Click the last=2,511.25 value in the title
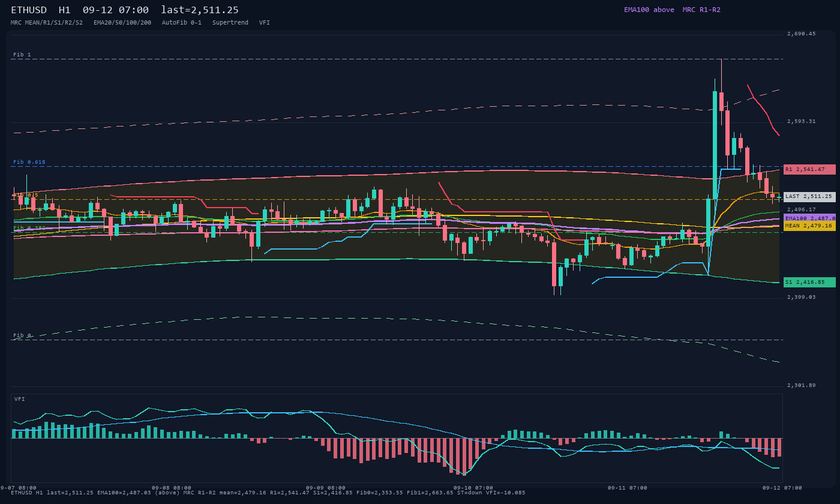This screenshot has height=504, width=840. 200,10
